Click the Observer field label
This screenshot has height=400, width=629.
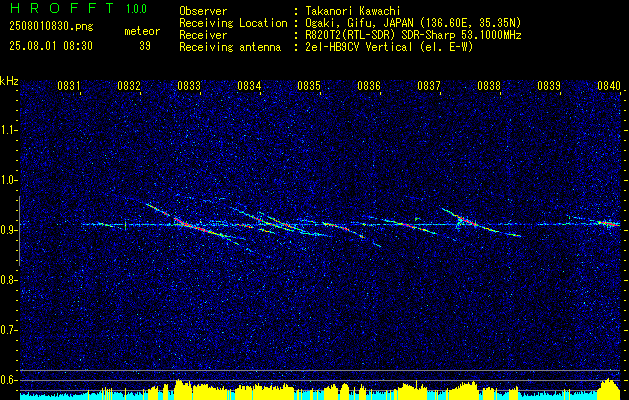tap(203, 11)
